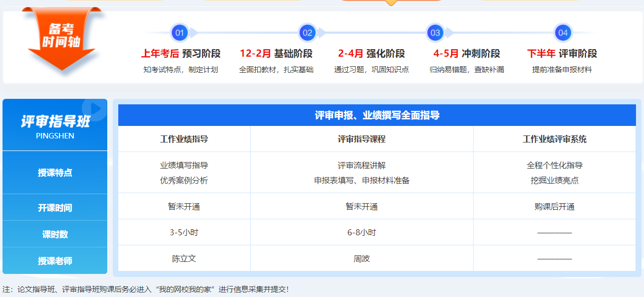Click the 01 timeline step circle
644x297 pixels.
179,33
